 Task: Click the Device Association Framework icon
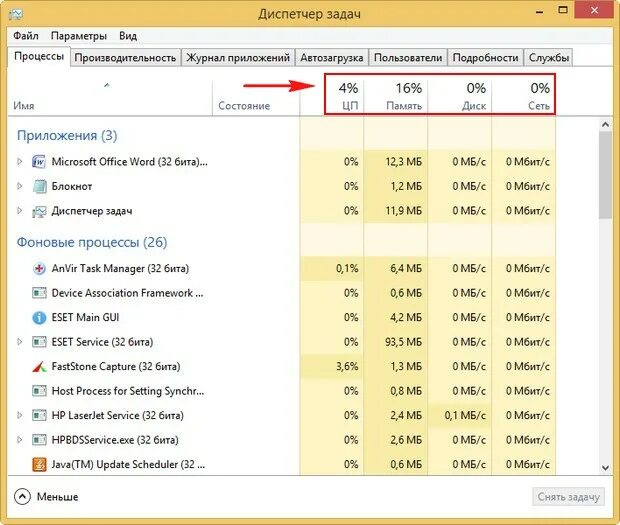pyautogui.click(x=39, y=293)
